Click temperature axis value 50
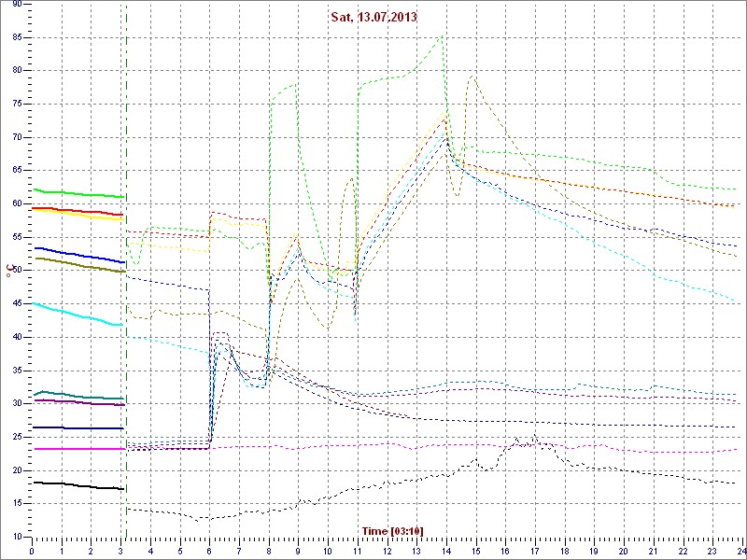This screenshot has height=560, width=747. pos(17,271)
